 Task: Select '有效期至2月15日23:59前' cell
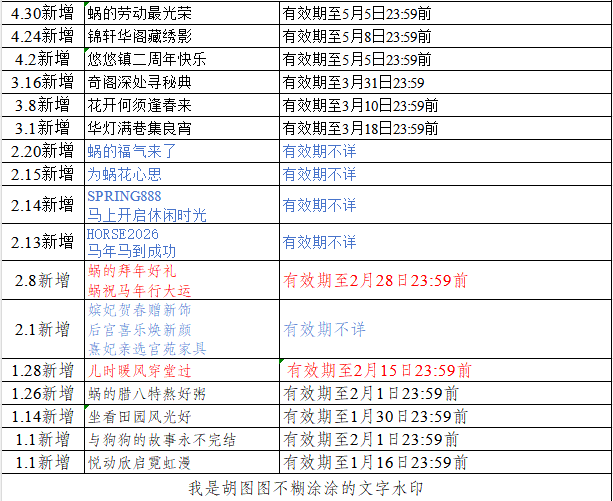point(445,370)
